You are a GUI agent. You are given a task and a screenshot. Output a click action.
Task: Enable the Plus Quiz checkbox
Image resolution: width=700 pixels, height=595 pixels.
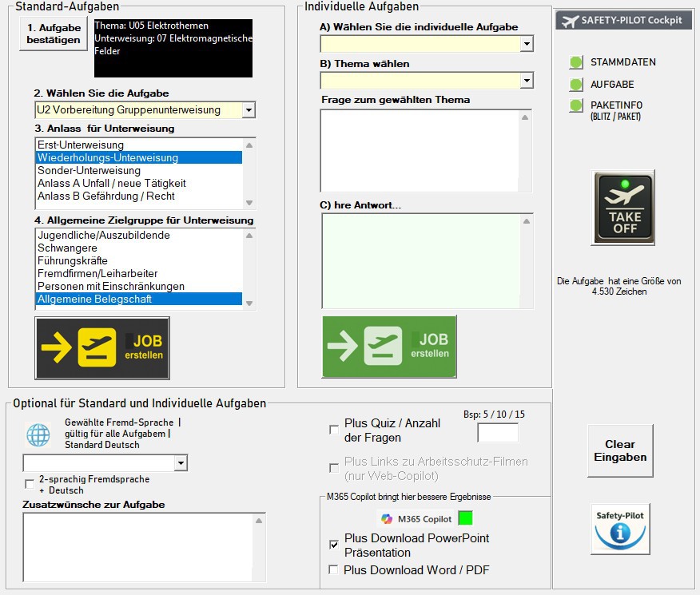coord(334,430)
